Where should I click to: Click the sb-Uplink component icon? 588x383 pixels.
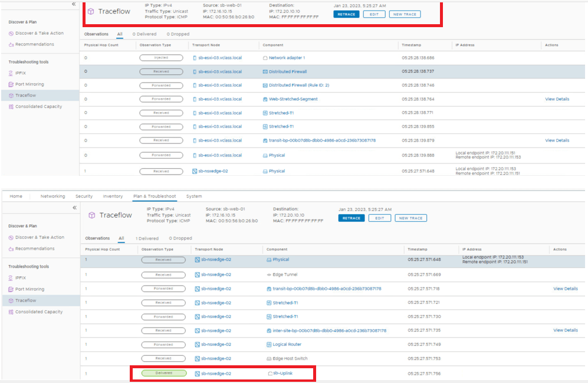coord(270,374)
